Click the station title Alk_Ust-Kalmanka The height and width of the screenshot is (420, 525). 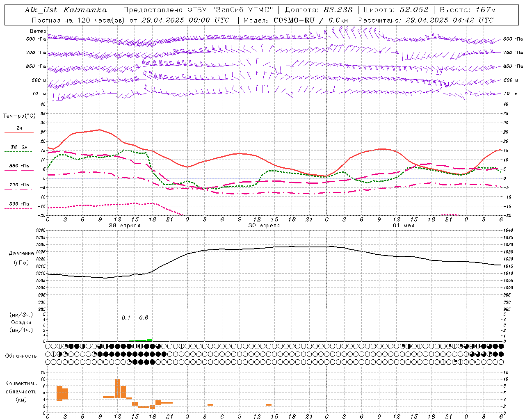(66, 10)
